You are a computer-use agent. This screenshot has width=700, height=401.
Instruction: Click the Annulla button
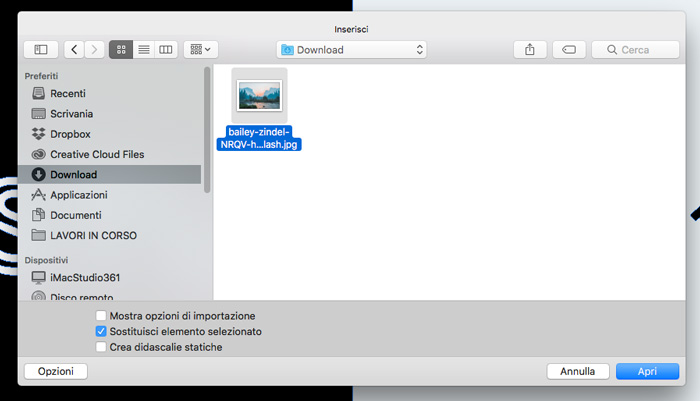578,371
